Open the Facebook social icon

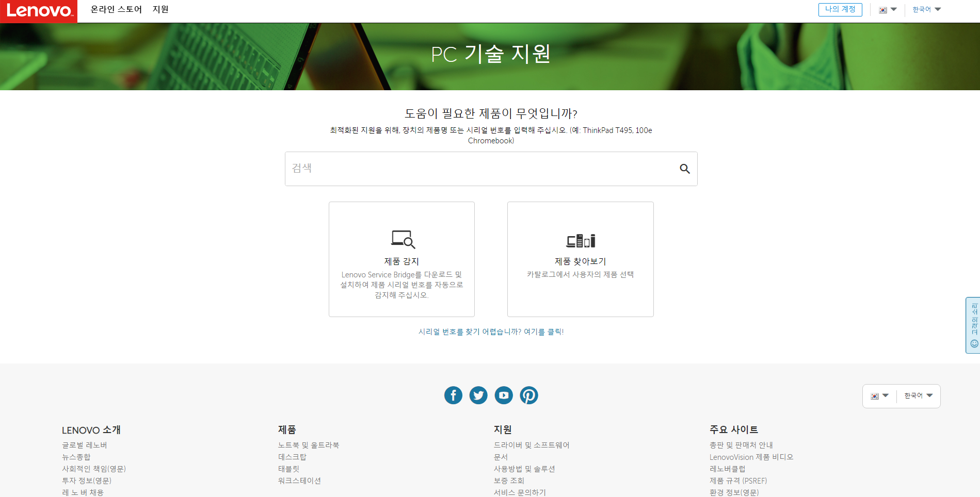point(453,395)
